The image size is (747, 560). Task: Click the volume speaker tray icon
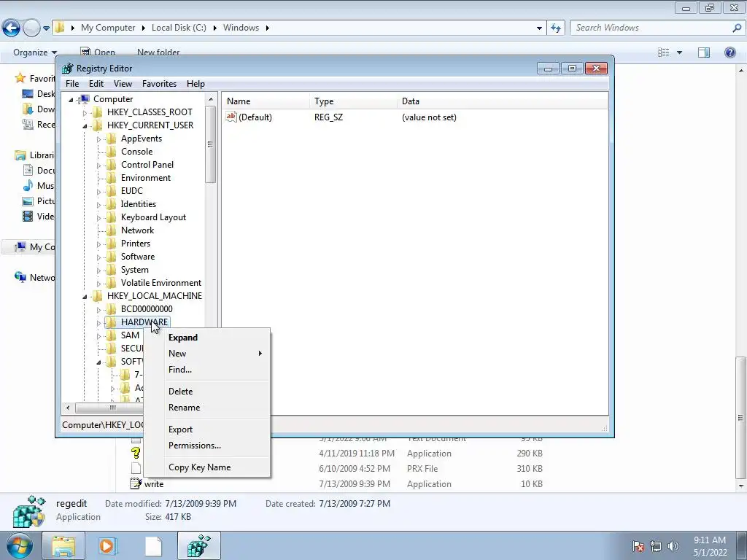673,546
